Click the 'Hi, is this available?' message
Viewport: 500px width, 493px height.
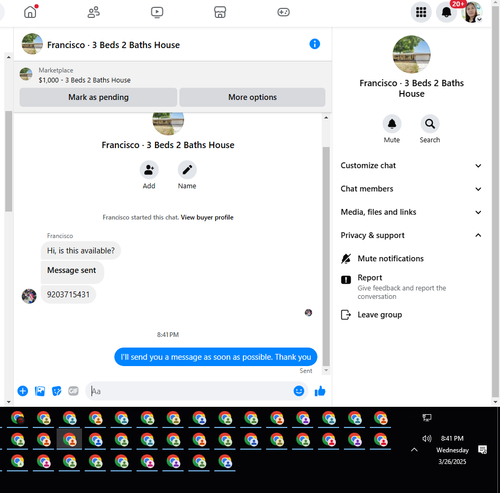[x=81, y=251]
